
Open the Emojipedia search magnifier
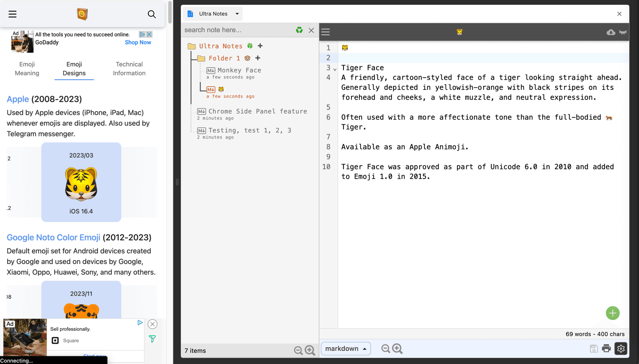point(152,14)
